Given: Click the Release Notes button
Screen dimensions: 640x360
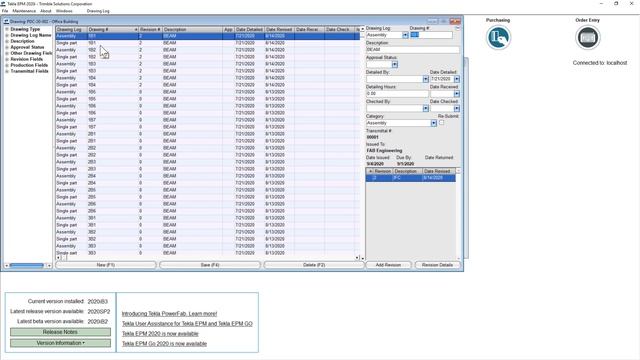Looking at the screenshot, I should coord(60,332).
